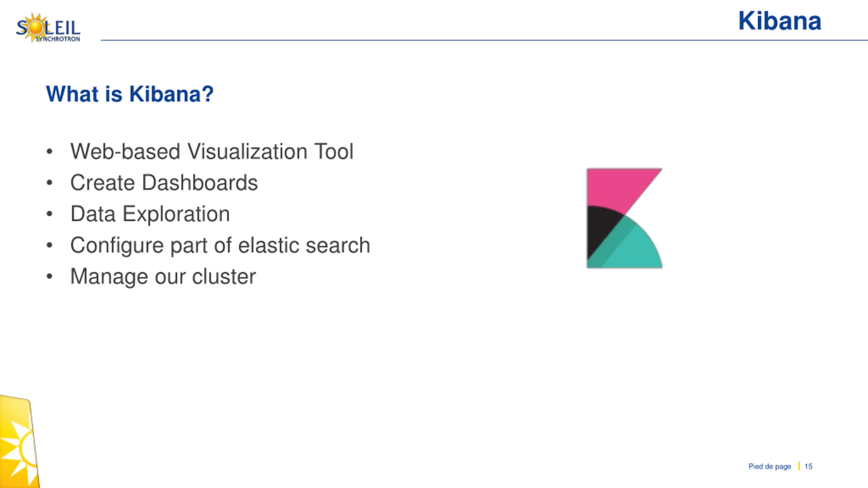The height and width of the screenshot is (488, 868).
Task: Select the 'What is Kibana?' heading
Action: (x=130, y=94)
